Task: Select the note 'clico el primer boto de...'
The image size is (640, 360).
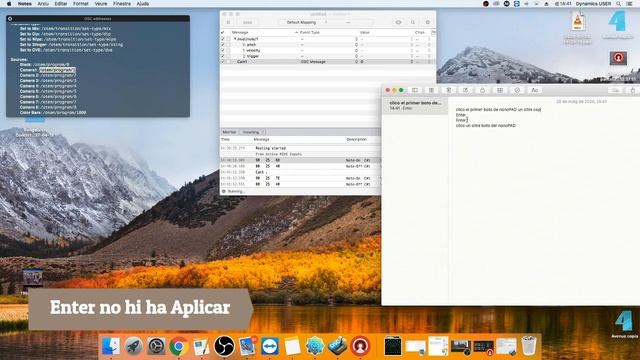Action: [x=415, y=105]
